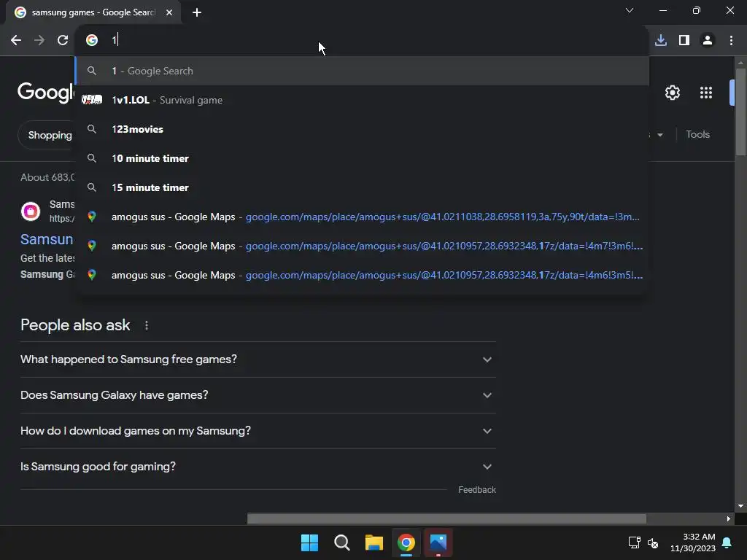
Task: Close the samsung games tab
Action: [x=169, y=12]
